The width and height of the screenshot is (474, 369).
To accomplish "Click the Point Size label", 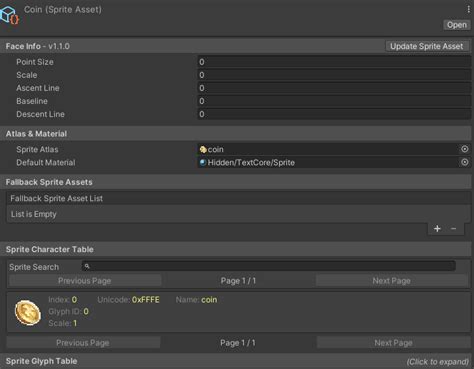I will pos(35,62).
